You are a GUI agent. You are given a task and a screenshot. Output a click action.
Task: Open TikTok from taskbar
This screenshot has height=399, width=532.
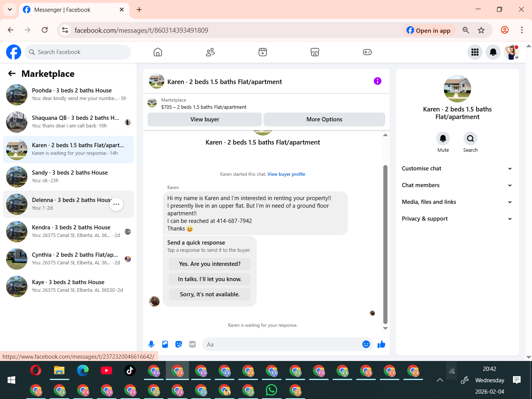(130, 370)
